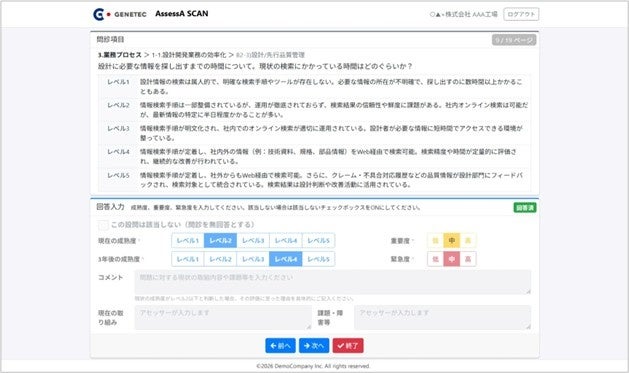The image size is (629, 373).
Task: Set 重要度 to 高
Action: pyautogui.click(x=468, y=241)
